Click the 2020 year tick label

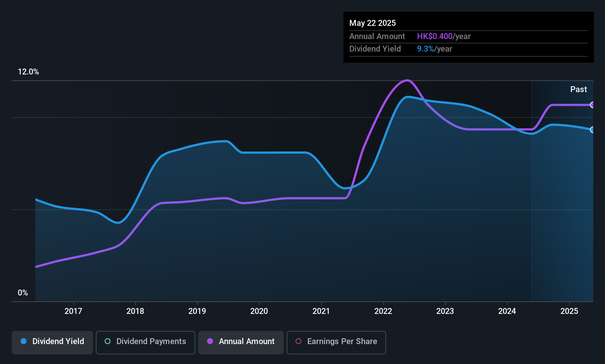(259, 311)
